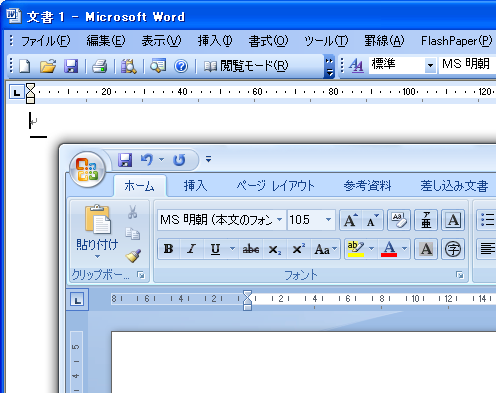Screen dimensions: 496x393
Task: Switch to the 挿入 ribbon tab
Action: 195,186
